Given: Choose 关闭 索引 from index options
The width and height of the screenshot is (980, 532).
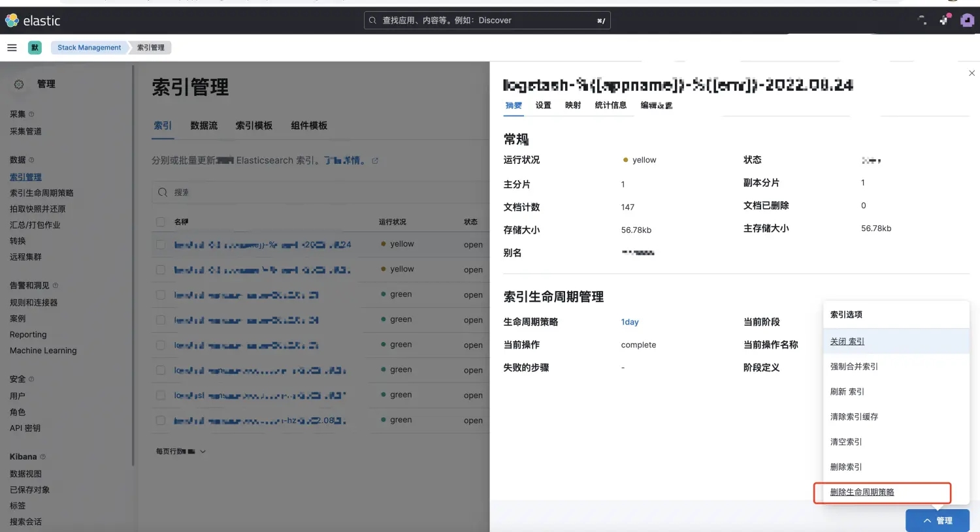Looking at the screenshot, I should (x=896, y=341).
